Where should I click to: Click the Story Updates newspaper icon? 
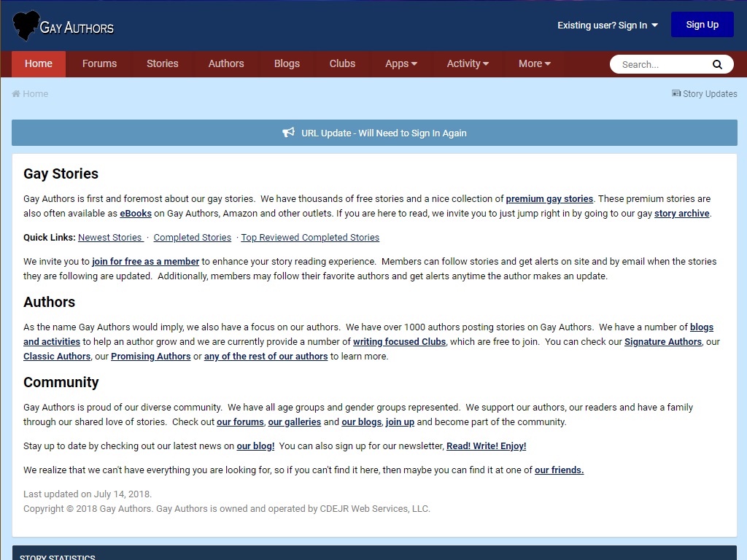(x=676, y=93)
